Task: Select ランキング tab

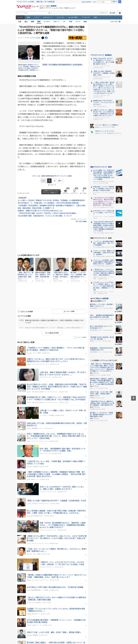Action: 86,17
